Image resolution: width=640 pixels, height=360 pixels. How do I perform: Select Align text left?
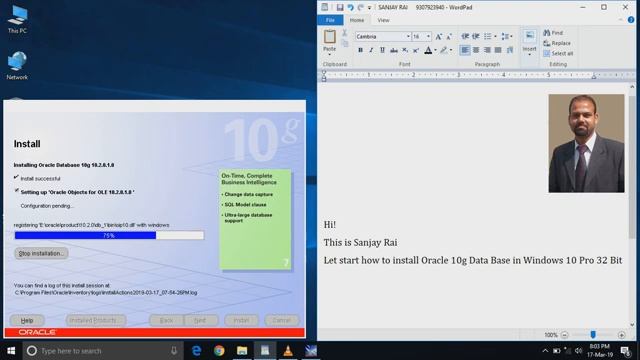[464, 50]
